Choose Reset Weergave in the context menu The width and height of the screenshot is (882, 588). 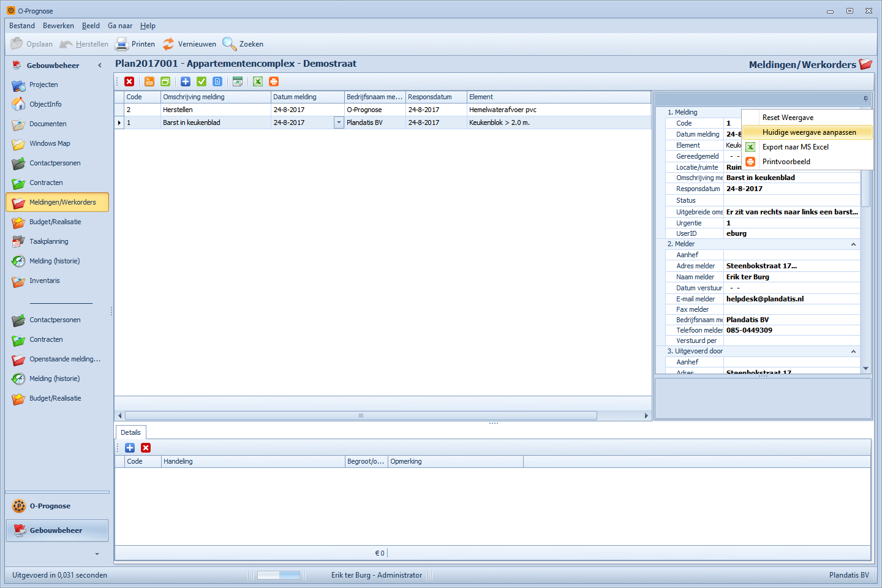pyautogui.click(x=807, y=118)
